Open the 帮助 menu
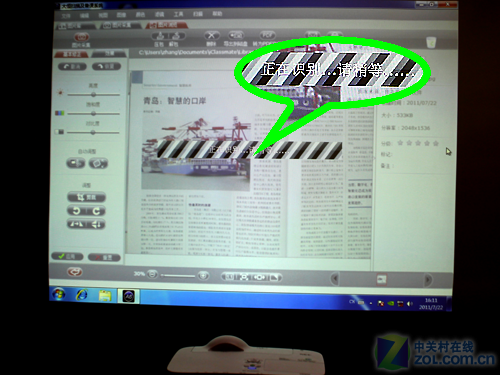This screenshot has height=375, width=500. tap(217, 14)
